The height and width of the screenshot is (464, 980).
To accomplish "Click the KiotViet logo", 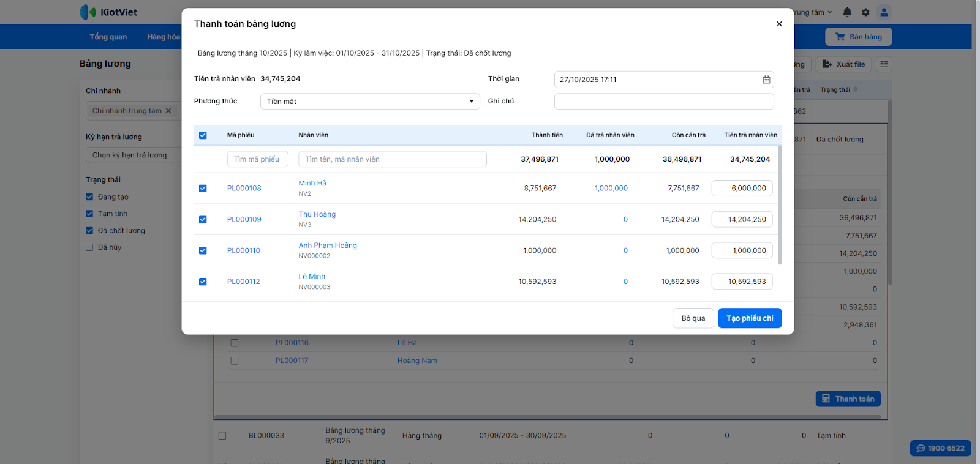I will point(108,12).
